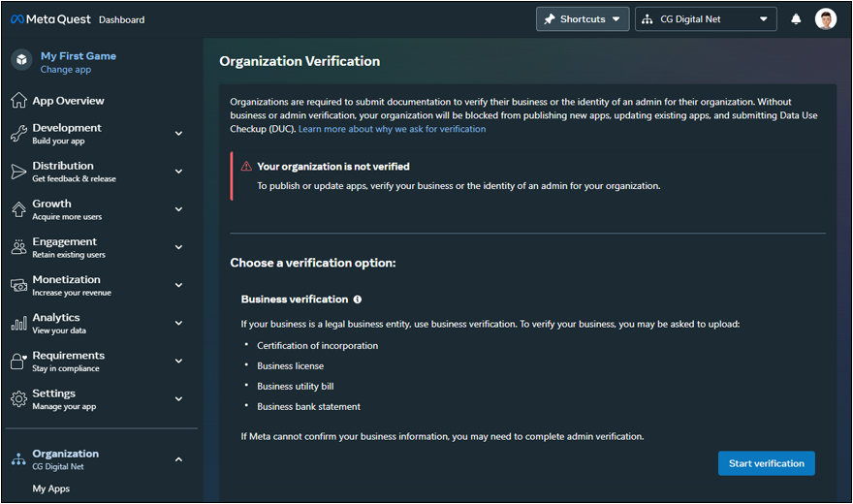Viewport: 853px width, 504px height.
Task: Click the Engagement people icon
Action: (18, 247)
